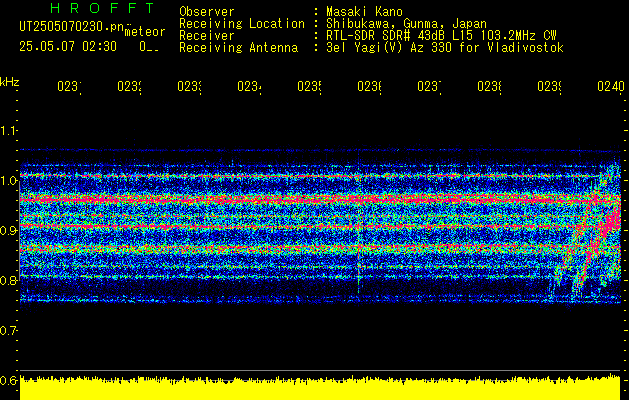Click the '0__' counter text
Image resolution: width=629 pixels, height=400 pixels.
(149, 47)
